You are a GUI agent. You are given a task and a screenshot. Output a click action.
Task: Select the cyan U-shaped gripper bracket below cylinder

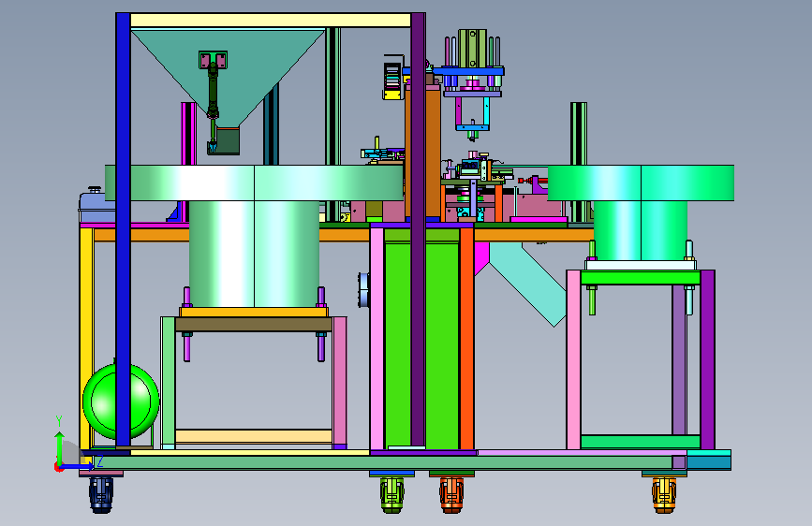click(x=472, y=114)
